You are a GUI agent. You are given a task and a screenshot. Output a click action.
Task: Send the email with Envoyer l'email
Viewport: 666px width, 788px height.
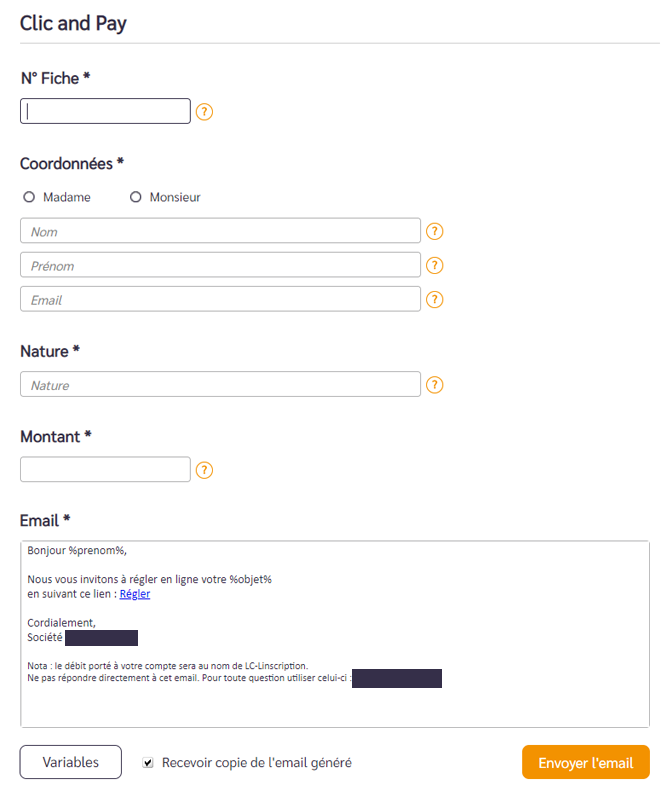pos(586,762)
